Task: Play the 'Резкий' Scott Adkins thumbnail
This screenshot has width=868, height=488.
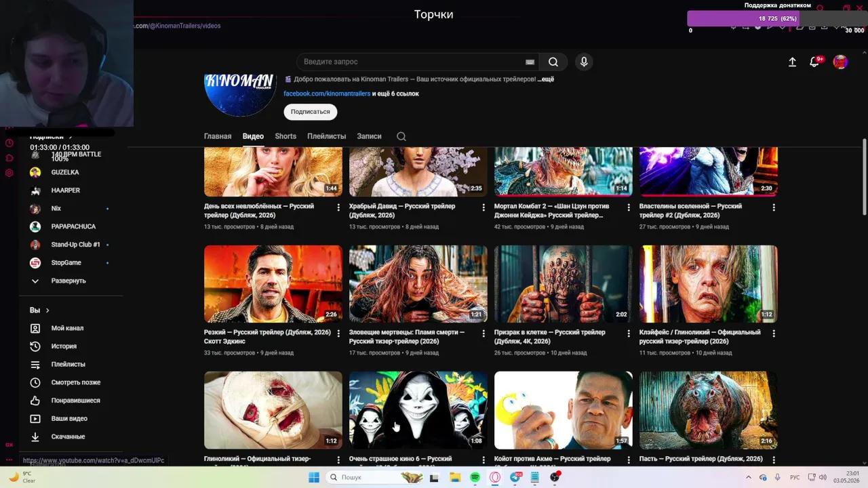Action: [x=273, y=284]
